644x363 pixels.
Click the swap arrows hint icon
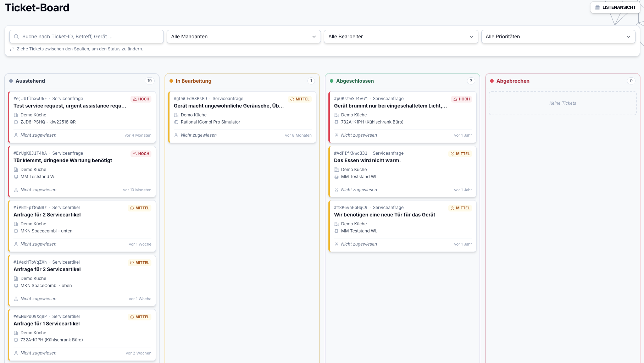(12, 49)
